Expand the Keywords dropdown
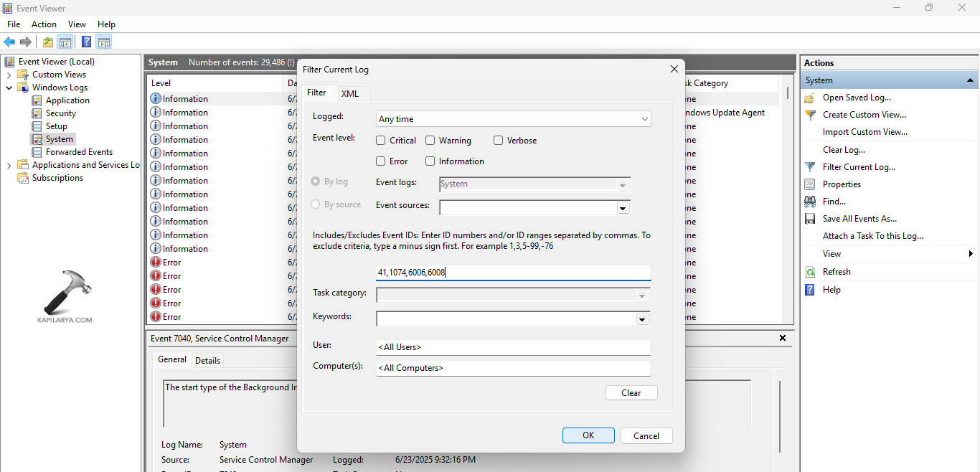Viewport: 980px width, 472px height. tap(642, 318)
